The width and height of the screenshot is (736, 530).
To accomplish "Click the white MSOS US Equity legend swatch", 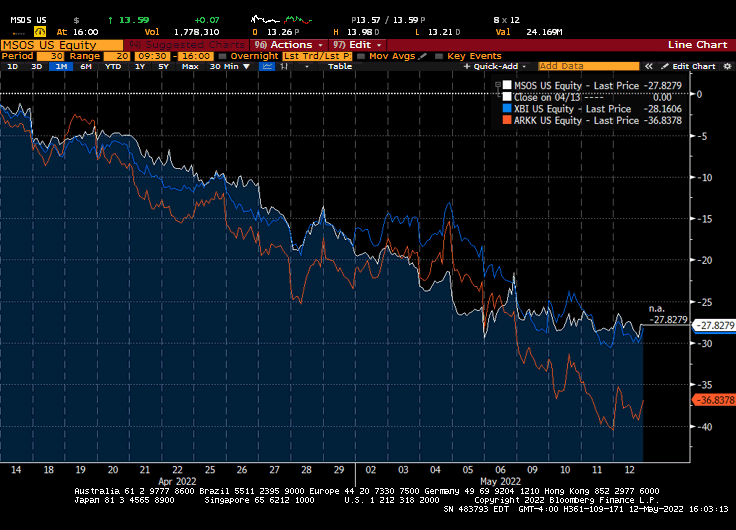I will tap(507, 85).
